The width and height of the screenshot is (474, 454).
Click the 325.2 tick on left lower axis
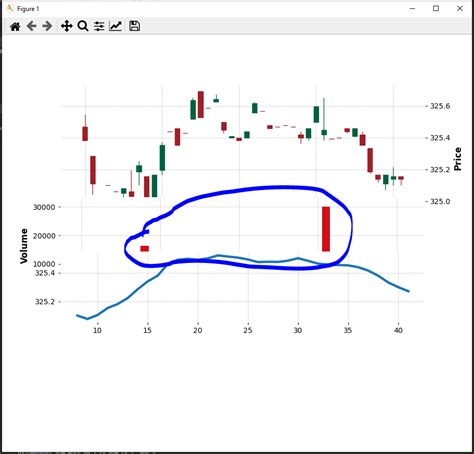tap(45, 302)
